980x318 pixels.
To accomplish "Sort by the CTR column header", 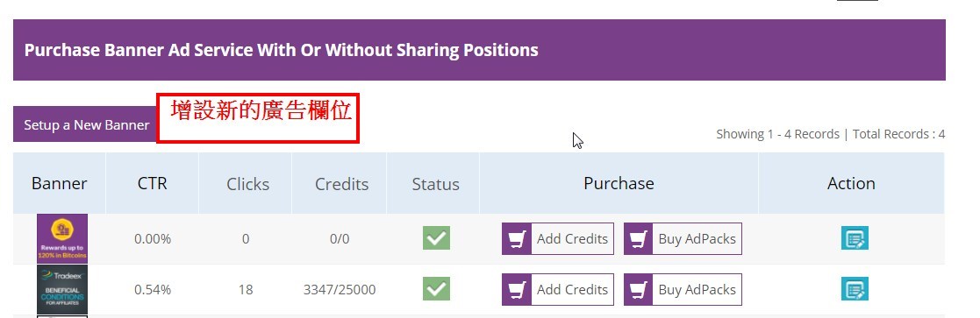I will tap(153, 183).
